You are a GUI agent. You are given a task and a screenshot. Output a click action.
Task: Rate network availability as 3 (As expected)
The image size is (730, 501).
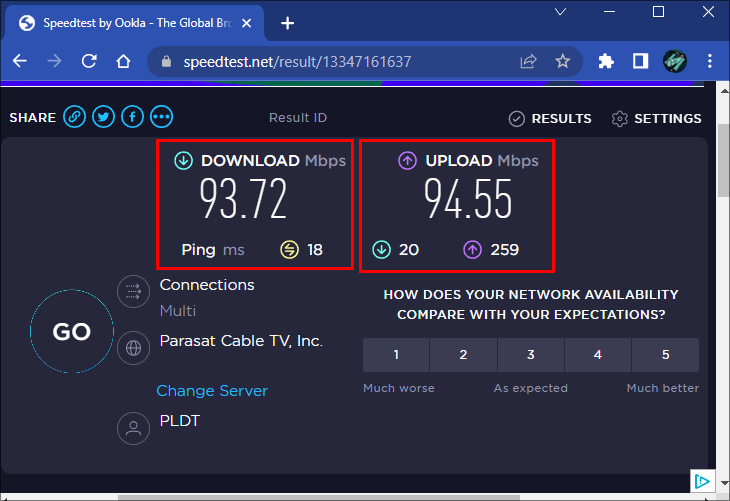click(531, 355)
